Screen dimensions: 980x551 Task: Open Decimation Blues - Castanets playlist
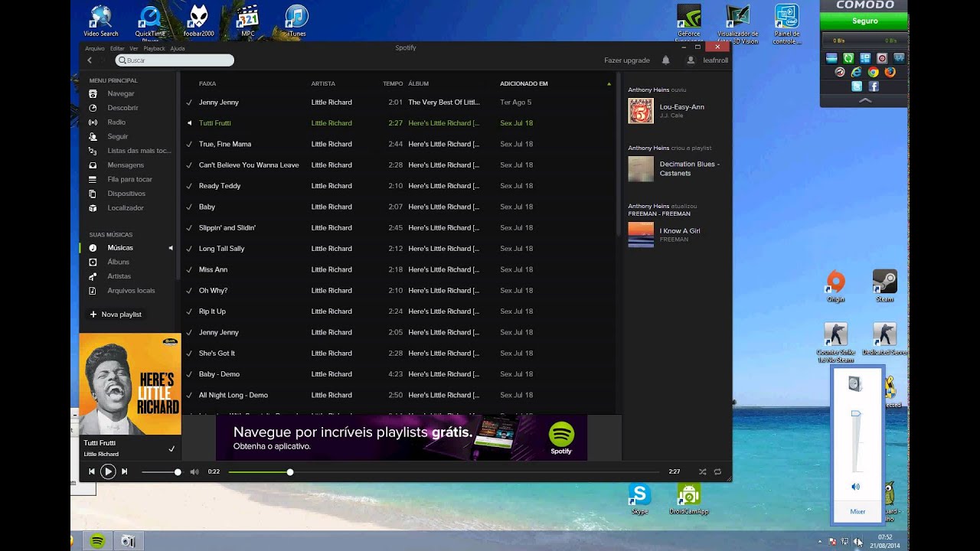tap(690, 168)
